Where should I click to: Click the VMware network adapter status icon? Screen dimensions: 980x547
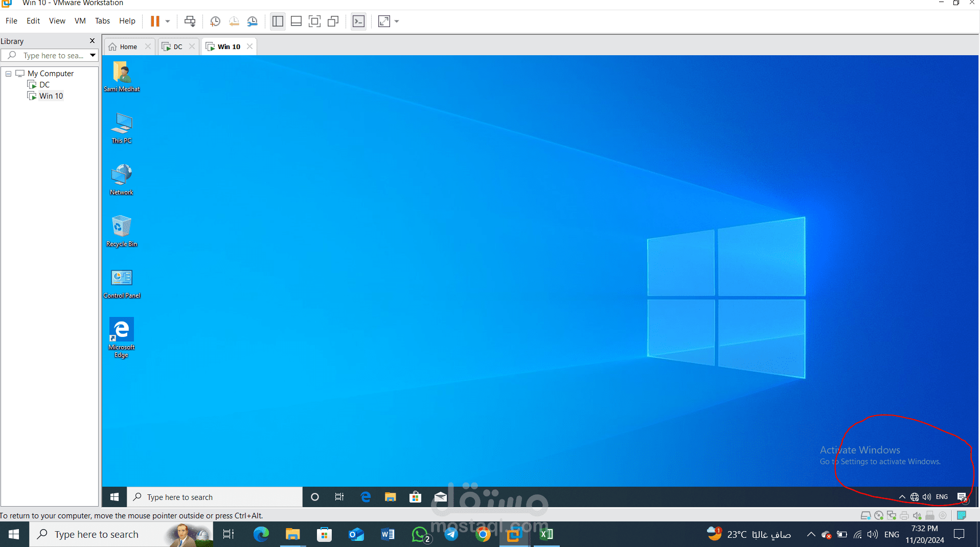[892, 515]
